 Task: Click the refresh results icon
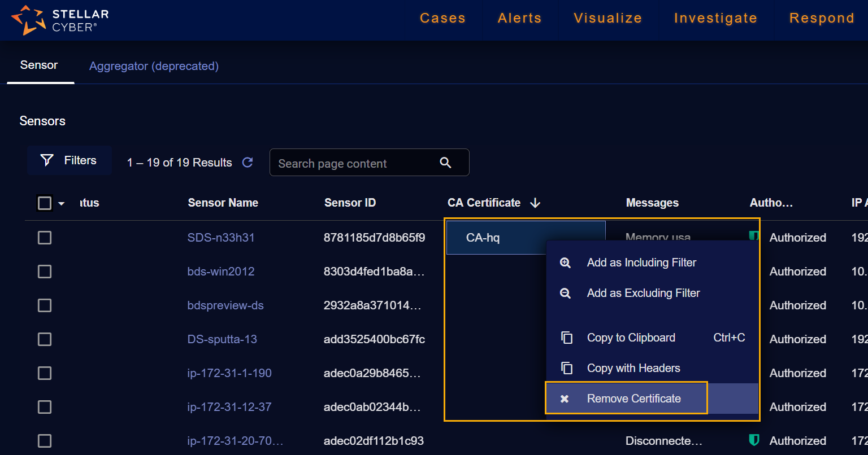tap(248, 163)
